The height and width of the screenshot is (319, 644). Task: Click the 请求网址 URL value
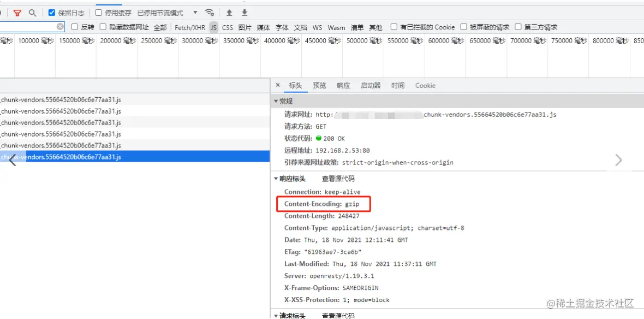click(x=436, y=114)
